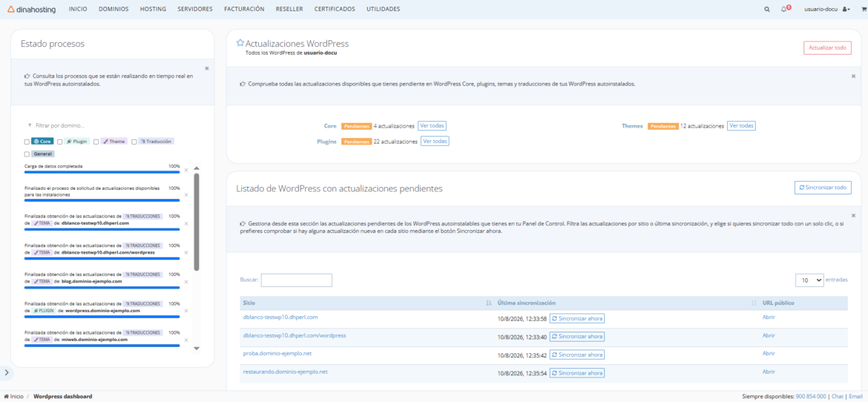Dismiss the 'Finalizado el proceso de solicitud' row

[186, 194]
